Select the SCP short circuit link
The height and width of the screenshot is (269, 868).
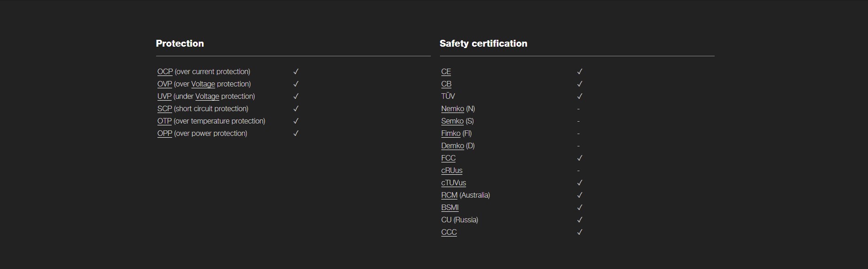[165, 109]
